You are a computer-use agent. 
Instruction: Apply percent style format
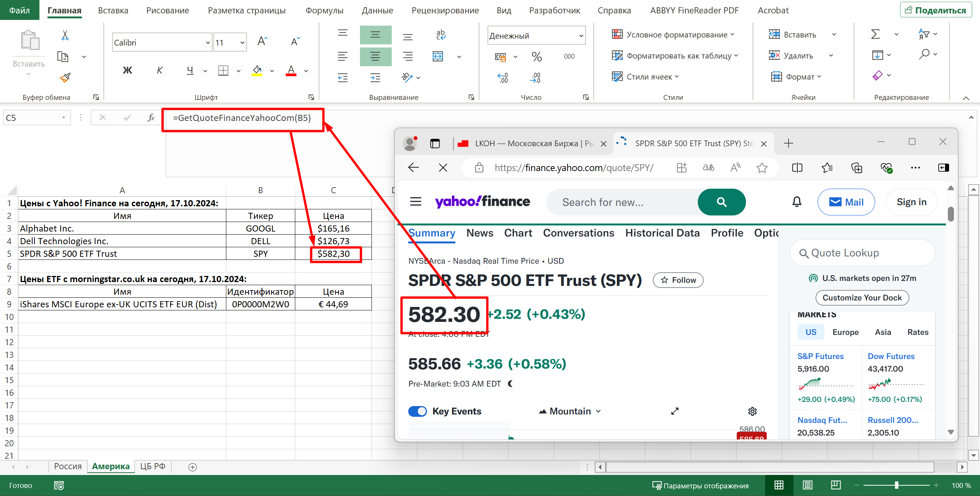(537, 57)
